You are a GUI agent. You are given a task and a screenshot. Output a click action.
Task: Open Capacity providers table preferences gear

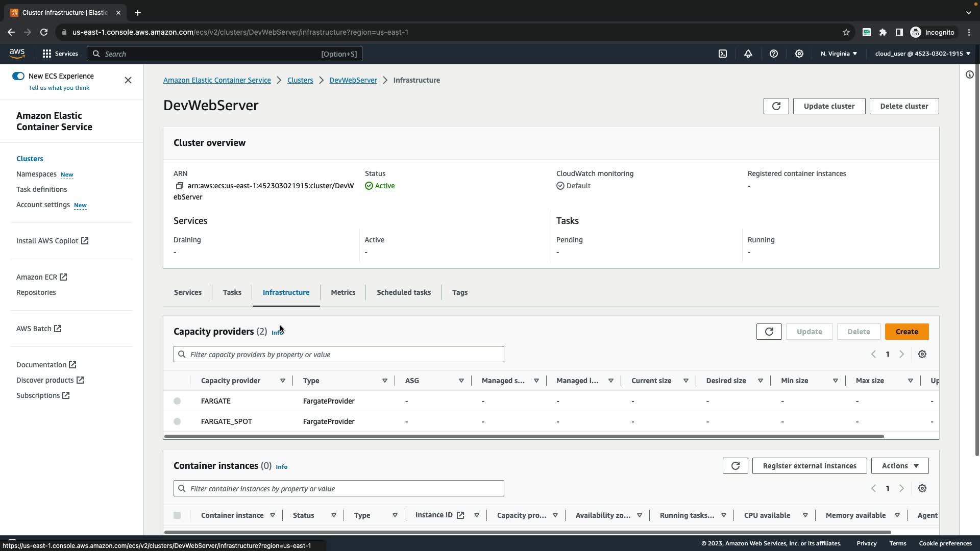pyautogui.click(x=922, y=354)
